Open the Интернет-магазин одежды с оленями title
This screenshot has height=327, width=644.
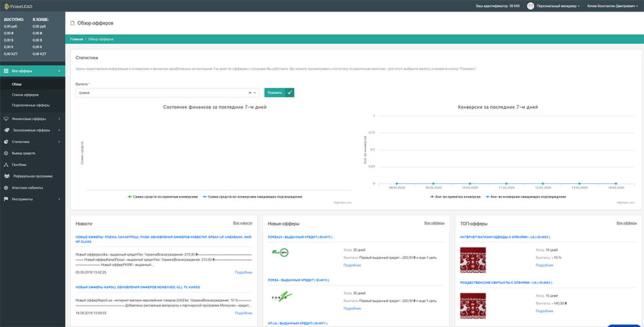point(505,237)
